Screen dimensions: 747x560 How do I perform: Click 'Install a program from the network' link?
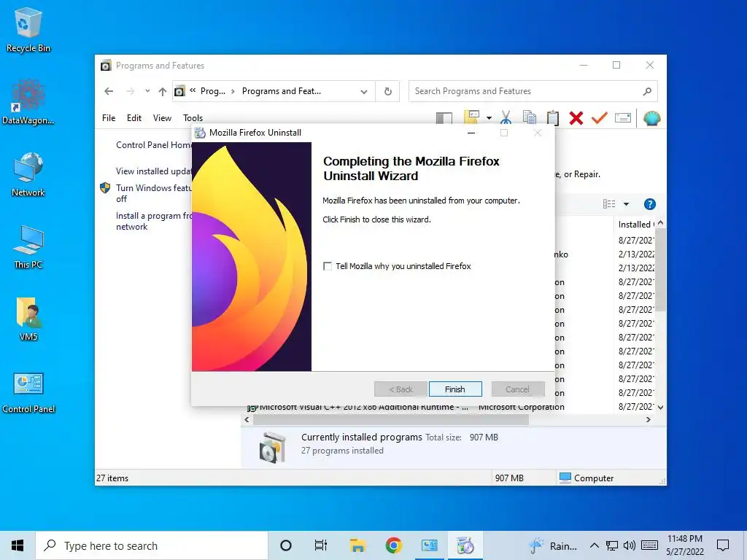click(153, 221)
